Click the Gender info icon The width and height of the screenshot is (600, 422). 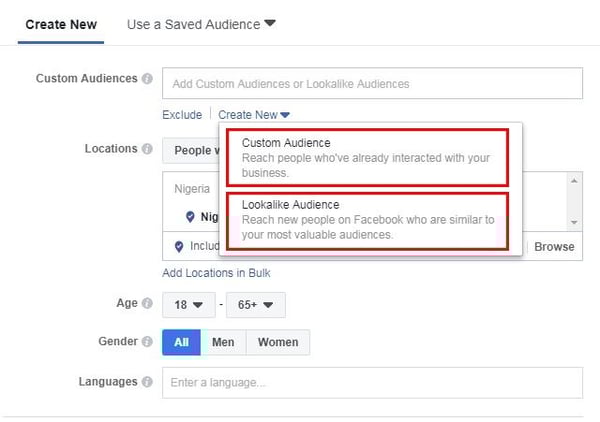147,341
